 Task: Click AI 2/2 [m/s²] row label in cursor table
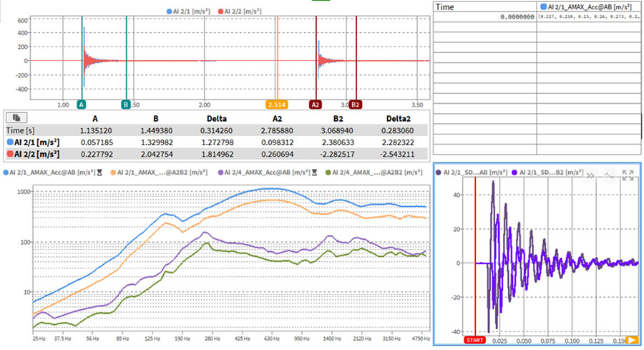tap(33, 155)
